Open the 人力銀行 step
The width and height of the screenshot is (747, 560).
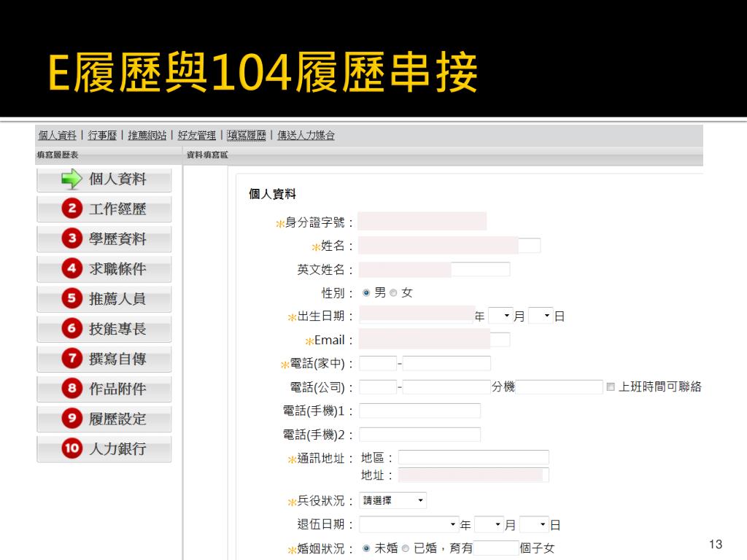104,448
